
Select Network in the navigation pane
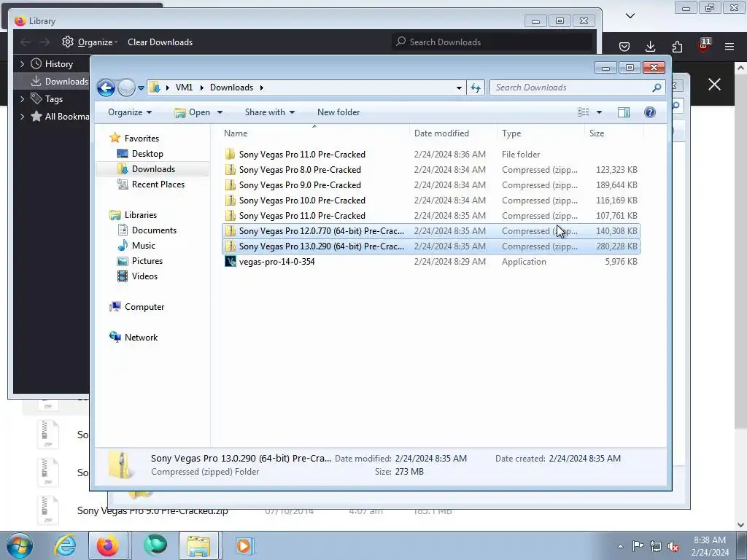click(x=141, y=338)
